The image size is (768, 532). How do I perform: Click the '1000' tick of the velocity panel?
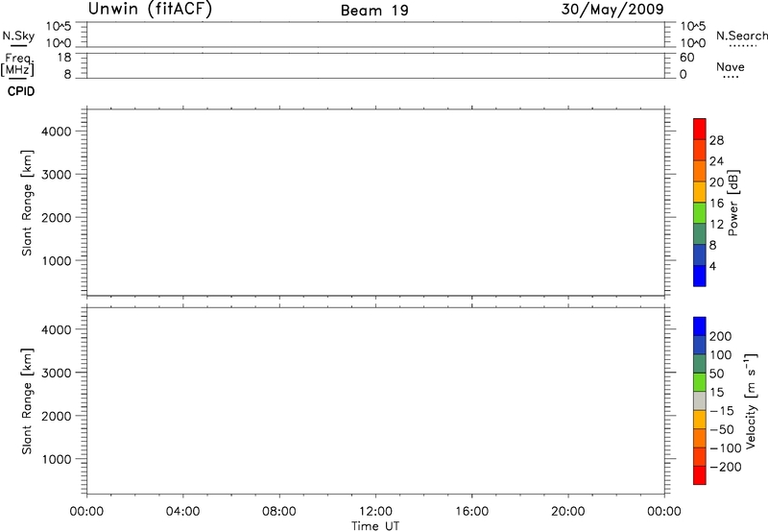coord(57,459)
